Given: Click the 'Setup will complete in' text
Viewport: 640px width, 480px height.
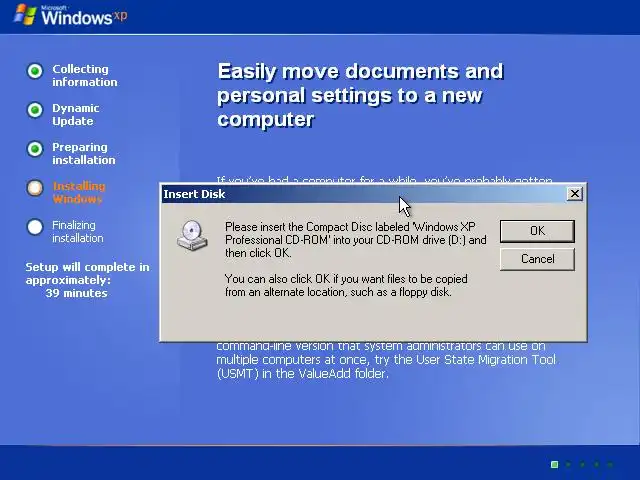Looking at the screenshot, I should click(x=87, y=267).
